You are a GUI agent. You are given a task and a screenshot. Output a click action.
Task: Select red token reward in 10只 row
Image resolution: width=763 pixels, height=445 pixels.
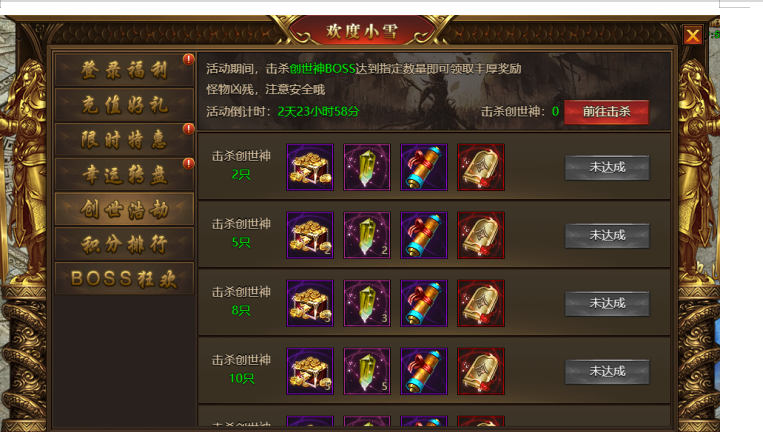tap(481, 371)
